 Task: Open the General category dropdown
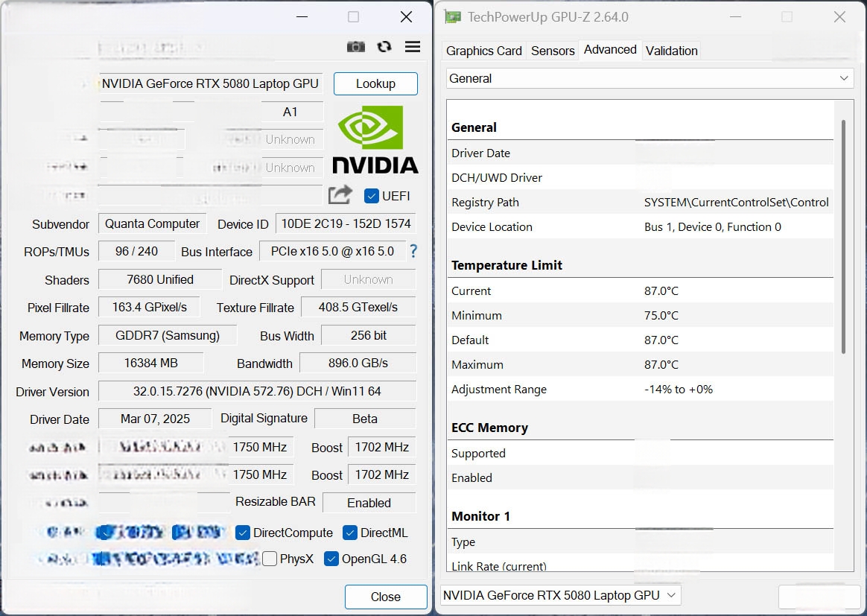[650, 78]
